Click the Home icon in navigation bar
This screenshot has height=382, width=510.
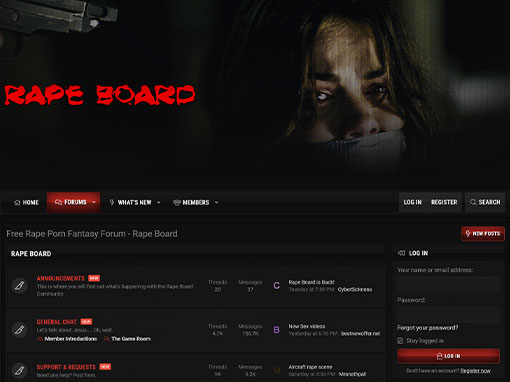17,202
